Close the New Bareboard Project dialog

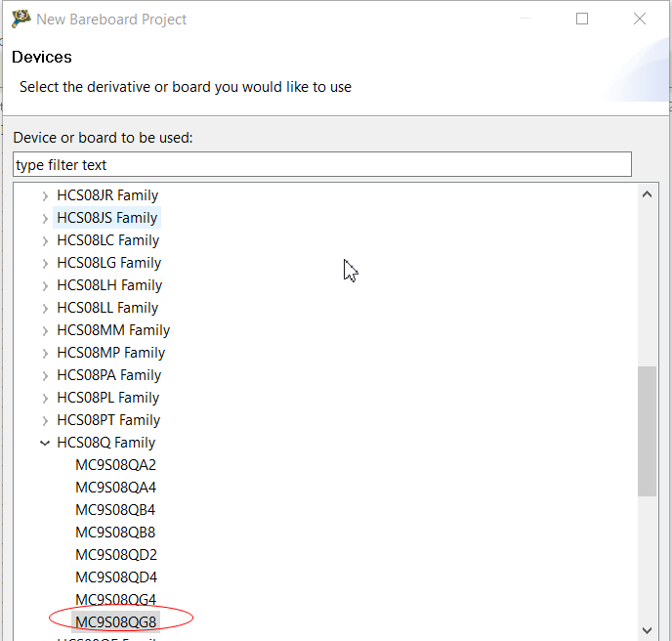(x=640, y=19)
